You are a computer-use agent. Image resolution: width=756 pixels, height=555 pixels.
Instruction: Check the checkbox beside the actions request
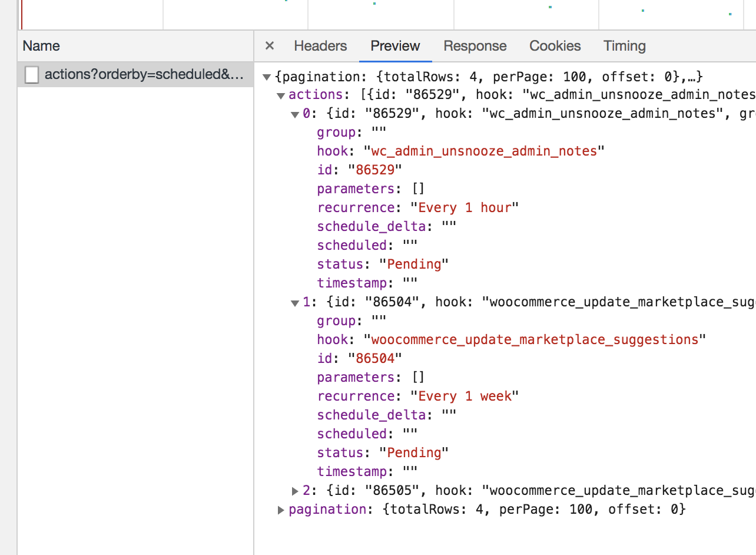32,75
